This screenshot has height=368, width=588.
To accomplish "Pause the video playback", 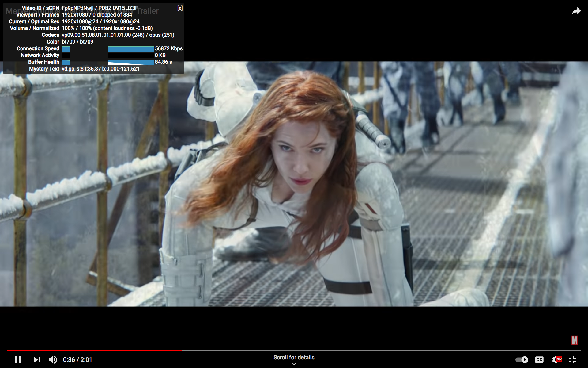I will 18,359.
